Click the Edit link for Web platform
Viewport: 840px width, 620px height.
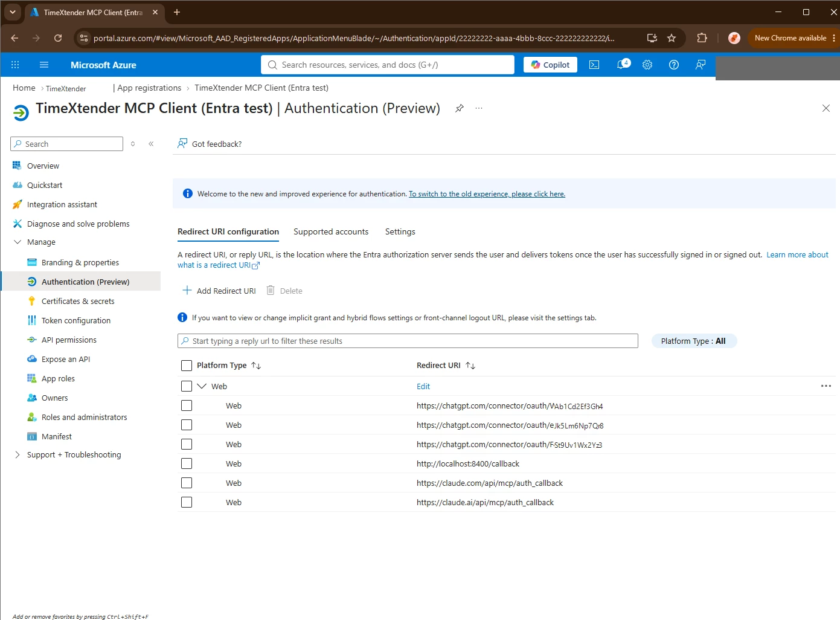[423, 386]
